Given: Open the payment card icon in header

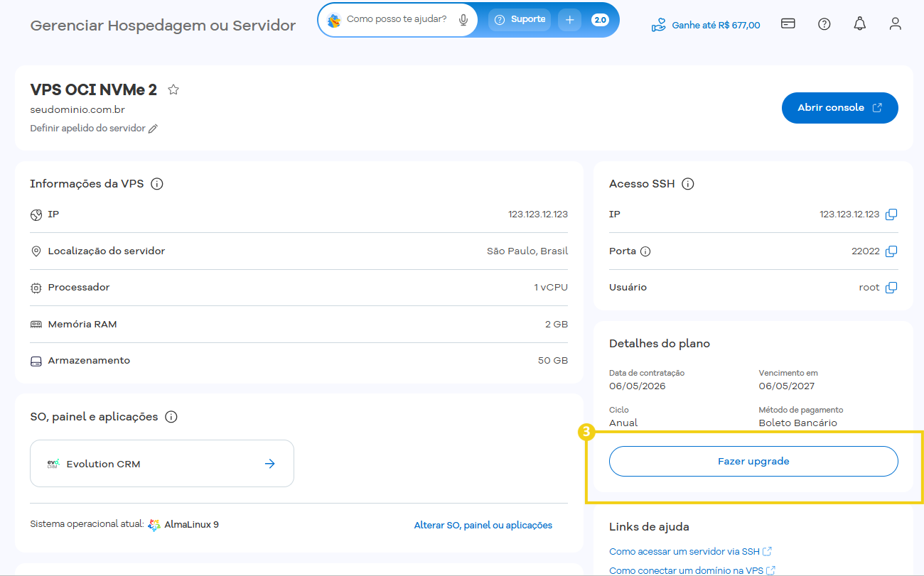Looking at the screenshot, I should point(788,23).
